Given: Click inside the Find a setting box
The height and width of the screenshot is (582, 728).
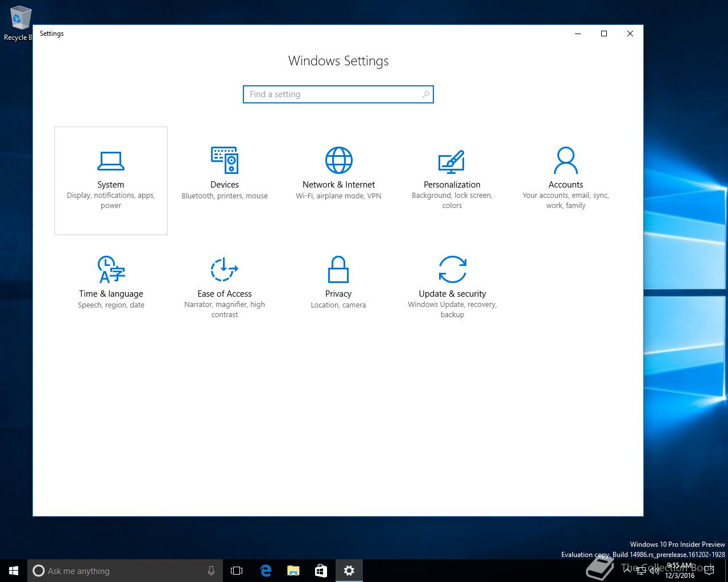Looking at the screenshot, I should [x=338, y=94].
